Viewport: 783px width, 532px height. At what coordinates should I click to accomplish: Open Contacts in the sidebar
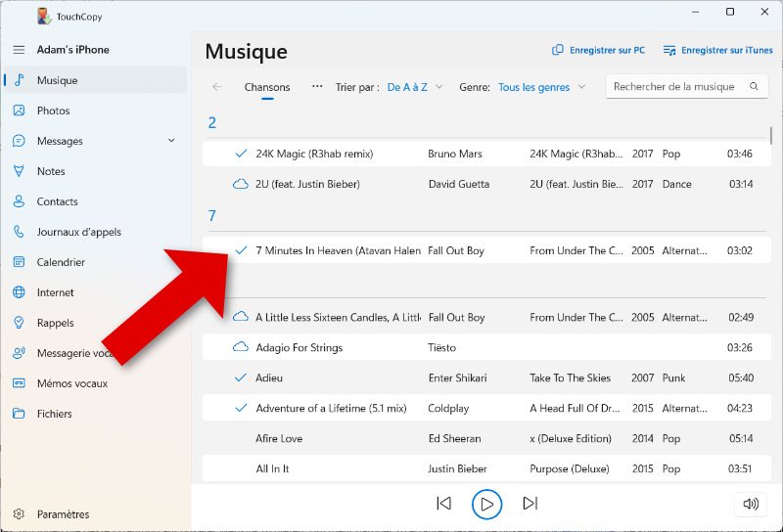pos(57,201)
